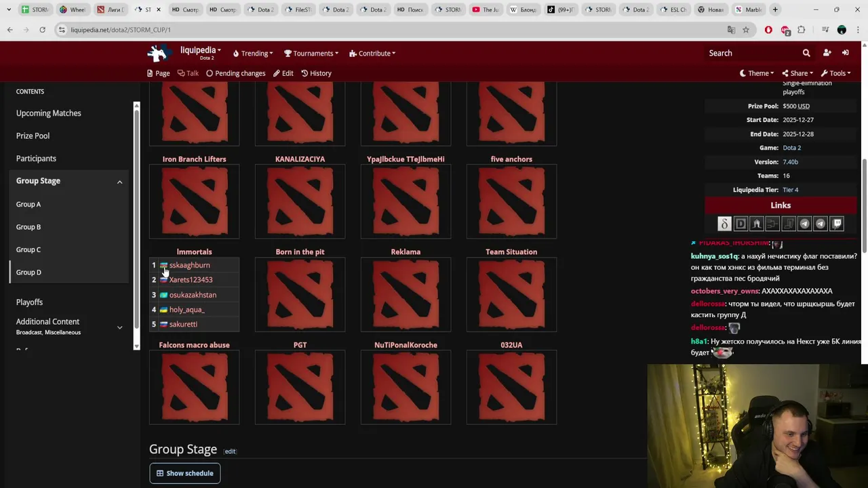Screen dimensions: 868x488
Task: Open player sakuretti's page
Action: pos(183,325)
